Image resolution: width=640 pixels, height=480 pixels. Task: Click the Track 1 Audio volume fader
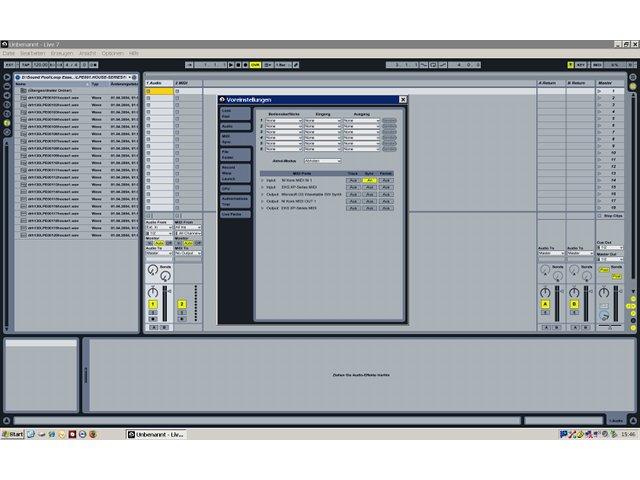165,304
